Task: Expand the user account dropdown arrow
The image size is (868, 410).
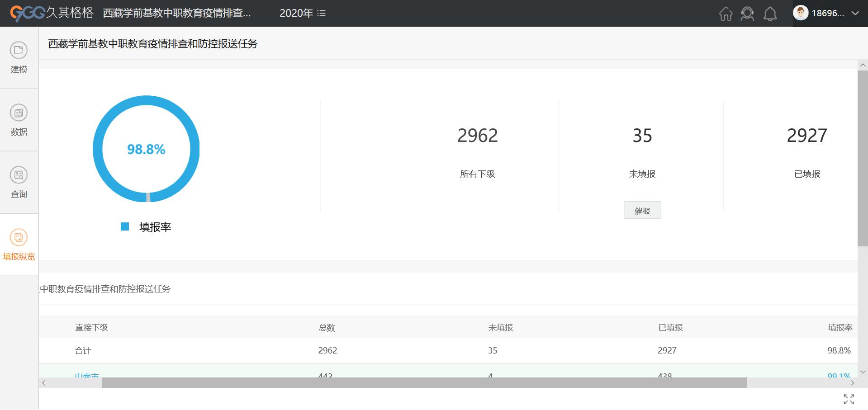Action: [855, 13]
